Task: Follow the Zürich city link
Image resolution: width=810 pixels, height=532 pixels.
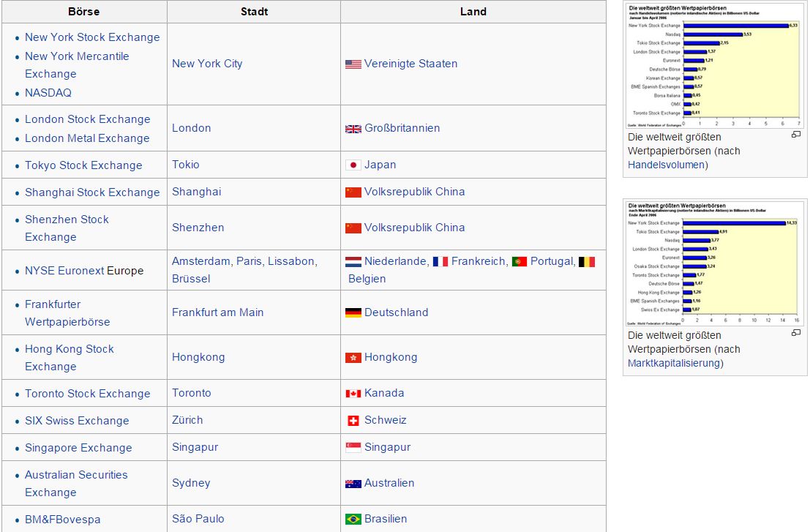Action: [187, 420]
